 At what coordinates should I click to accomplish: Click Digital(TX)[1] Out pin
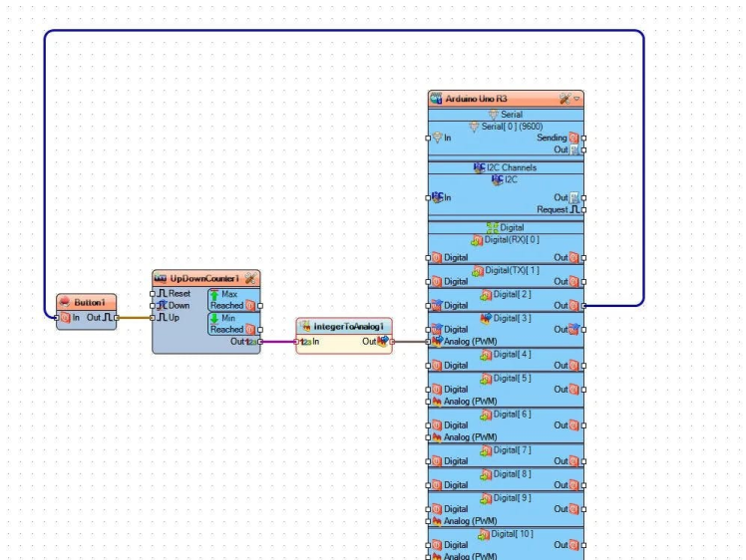tap(583, 282)
